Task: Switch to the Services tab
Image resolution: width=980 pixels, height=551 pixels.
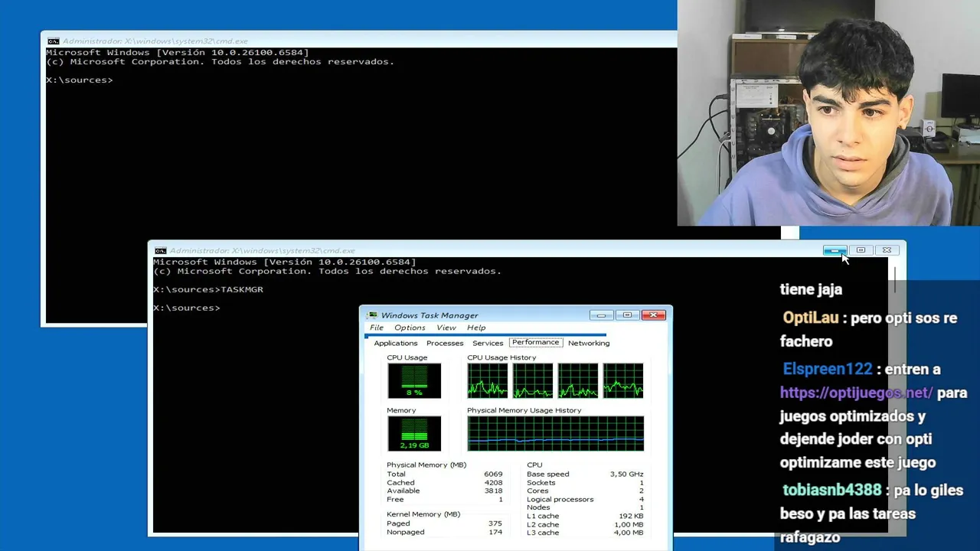Action: [488, 343]
